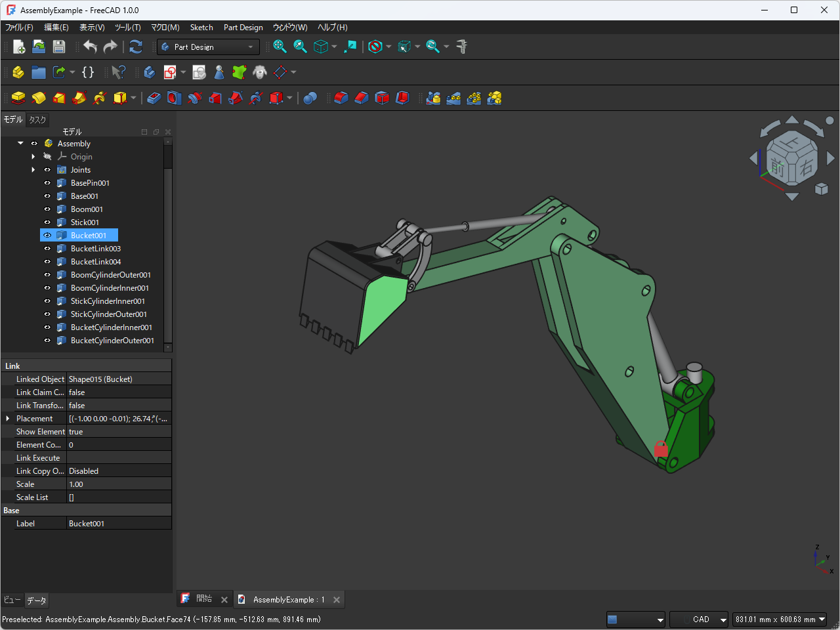
Task: Click the データ button at bottom left
Action: tap(36, 600)
